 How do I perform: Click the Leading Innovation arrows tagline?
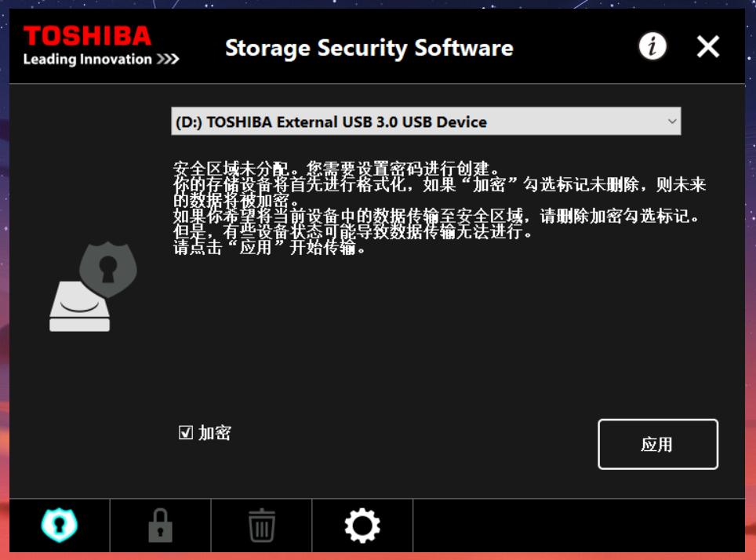tap(100, 60)
